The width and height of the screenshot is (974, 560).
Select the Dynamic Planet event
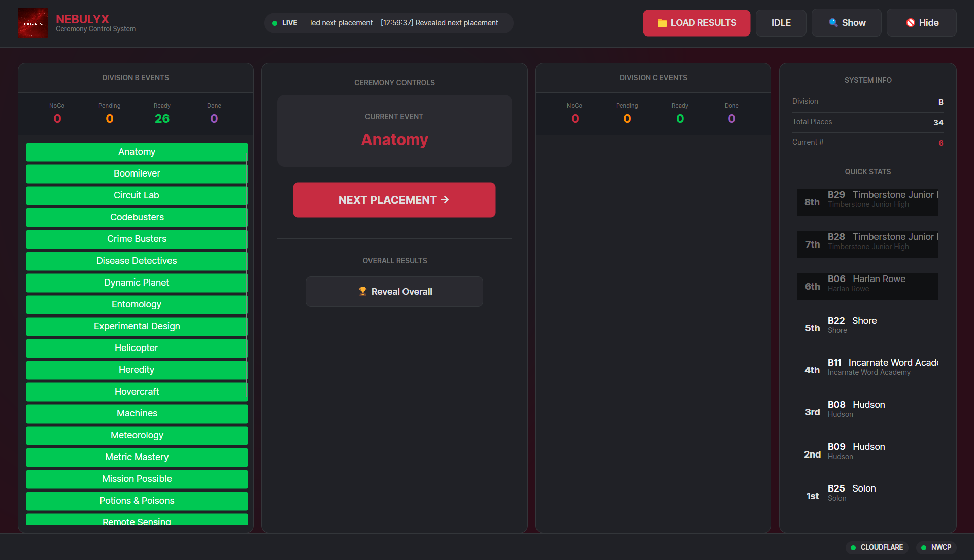coord(137,283)
